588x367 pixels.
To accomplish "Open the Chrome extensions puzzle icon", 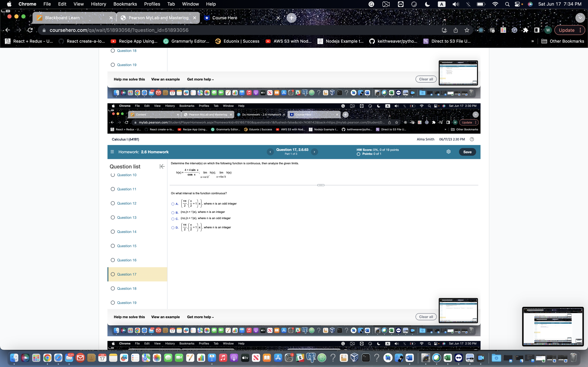I will [526, 30].
